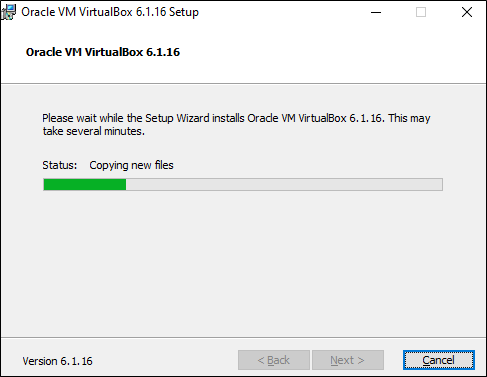
Task: Click the greyed-out maximize window button
Action: point(421,12)
